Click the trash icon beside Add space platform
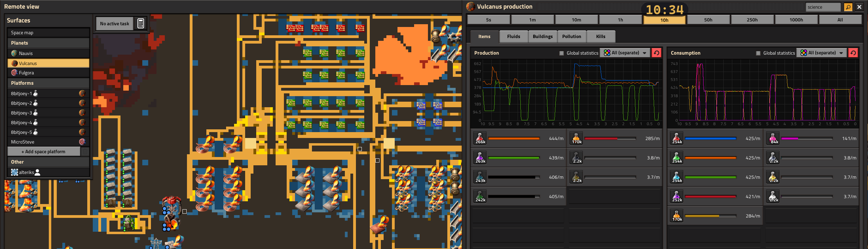868x249 pixels. 85,151
